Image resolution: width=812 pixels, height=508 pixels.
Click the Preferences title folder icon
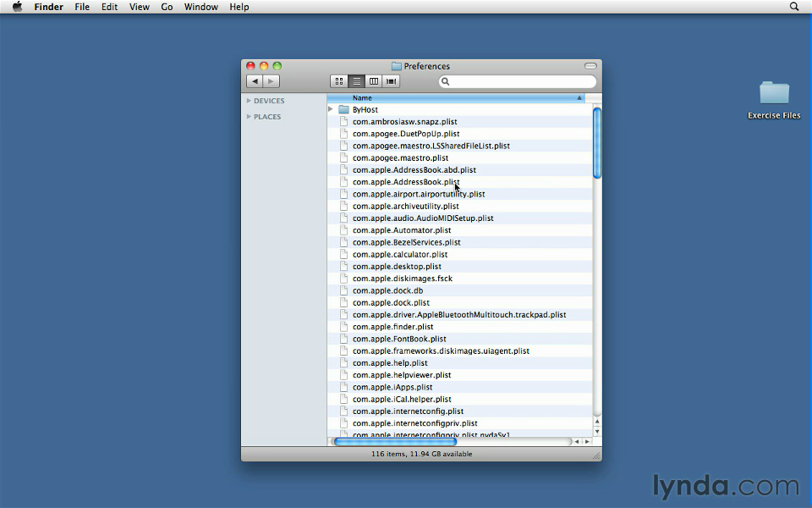(397, 66)
